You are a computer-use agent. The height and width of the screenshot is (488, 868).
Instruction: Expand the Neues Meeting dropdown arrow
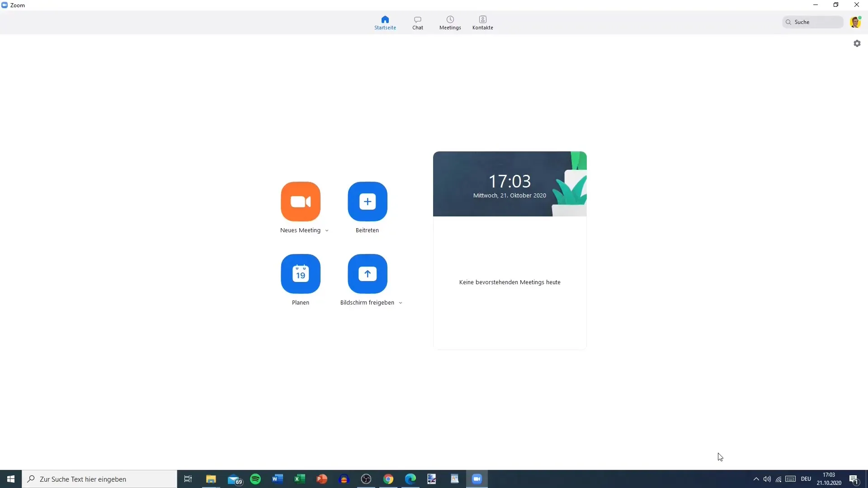tap(327, 230)
